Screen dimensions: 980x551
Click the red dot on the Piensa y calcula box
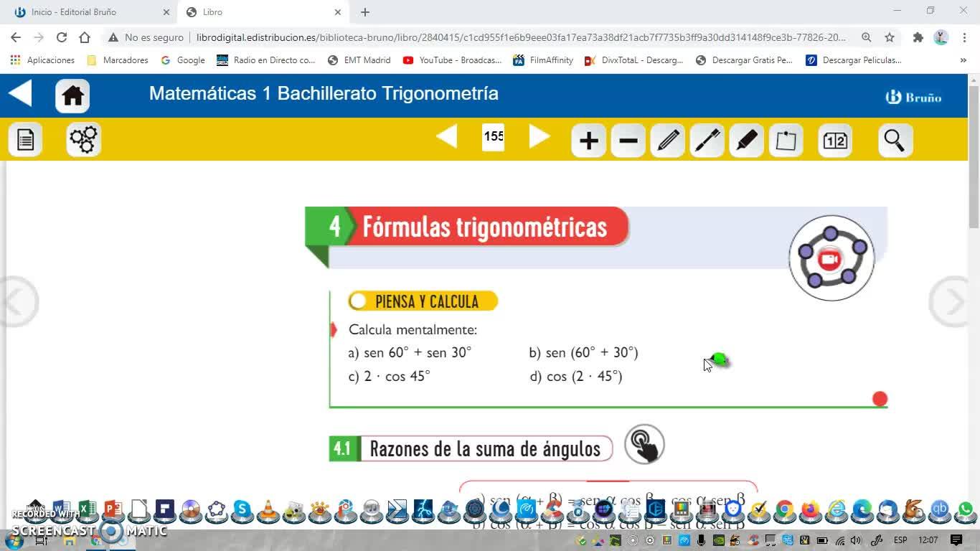880,399
